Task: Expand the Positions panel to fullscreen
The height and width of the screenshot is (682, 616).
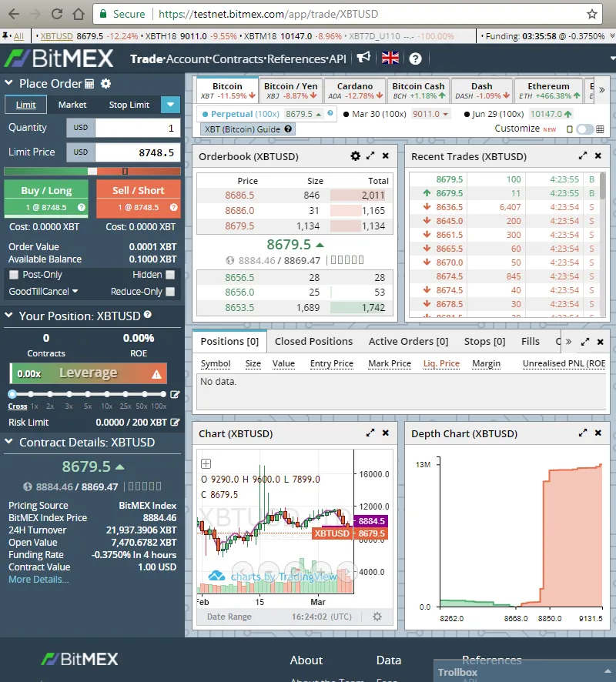Action: click(x=585, y=342)
